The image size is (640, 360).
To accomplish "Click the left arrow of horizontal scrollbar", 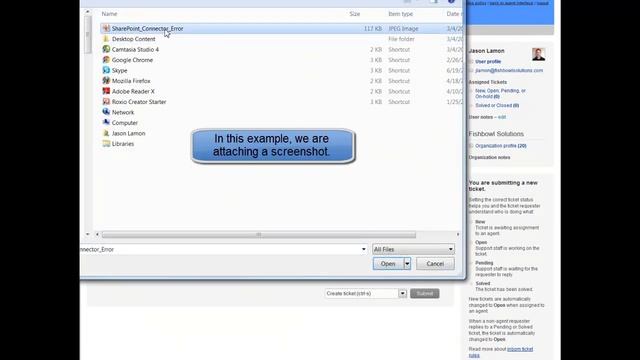I will pos(97,234).
